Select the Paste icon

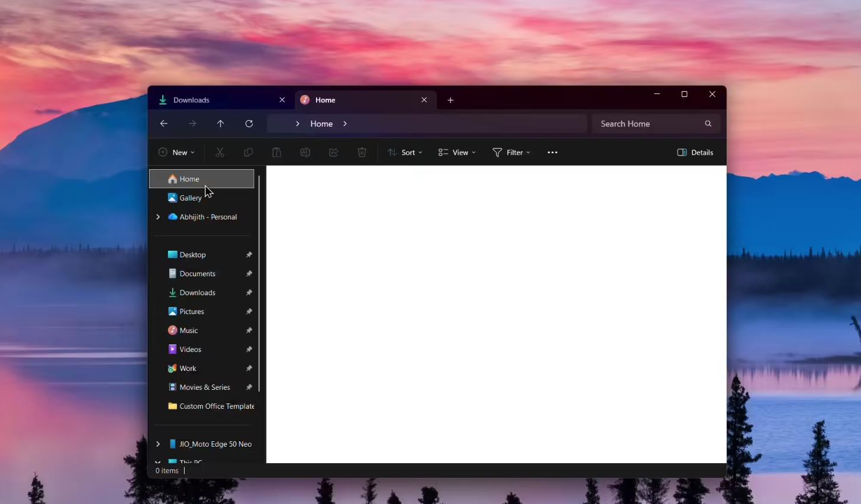point(276,152)
